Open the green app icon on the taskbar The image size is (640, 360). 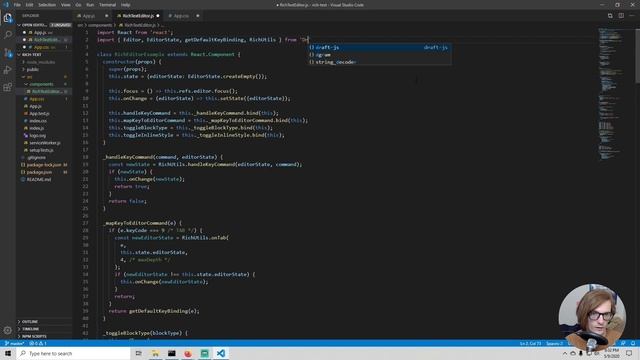click(x=204, y=353)
